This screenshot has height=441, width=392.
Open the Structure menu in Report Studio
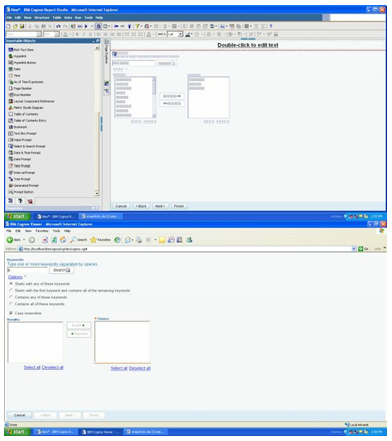coord(42,18)
